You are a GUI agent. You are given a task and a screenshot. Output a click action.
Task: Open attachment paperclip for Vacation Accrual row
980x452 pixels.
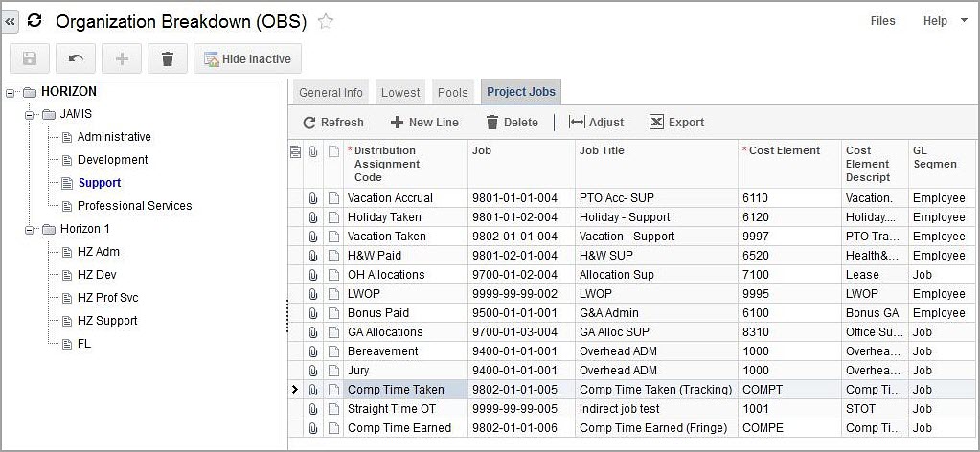(313, 198)
